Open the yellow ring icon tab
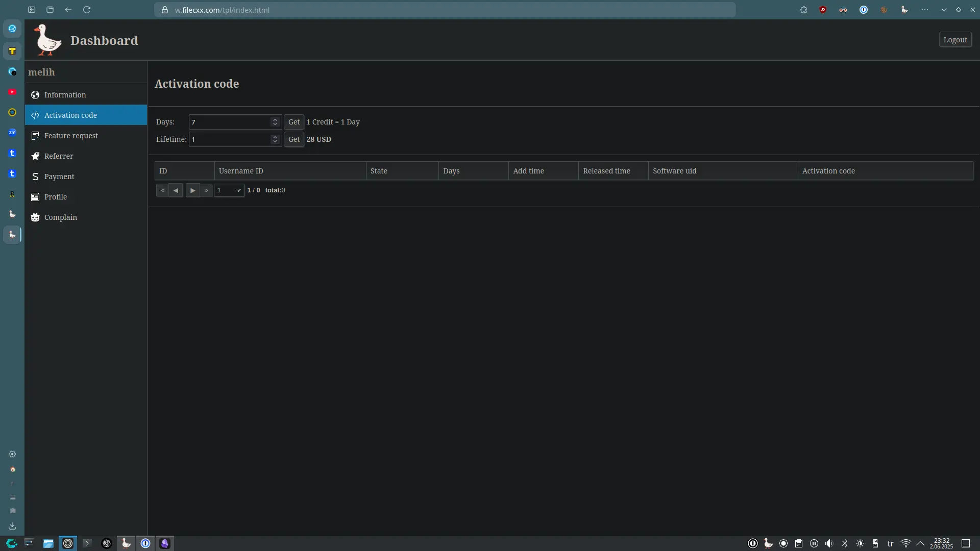Image resolution: width=980 pixels, height=551 pixels. [12, 112]
